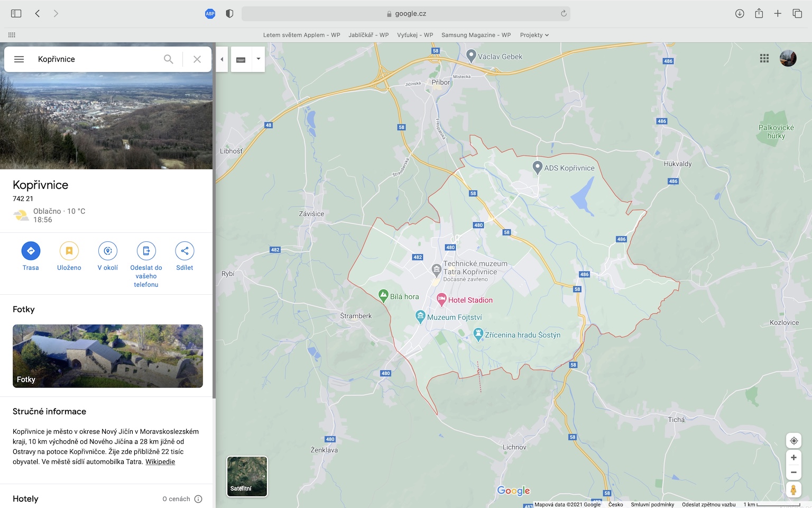Screen dimensions: 812x508
Task: Click the Závišice village label
Action: click(x=311, y=214)
